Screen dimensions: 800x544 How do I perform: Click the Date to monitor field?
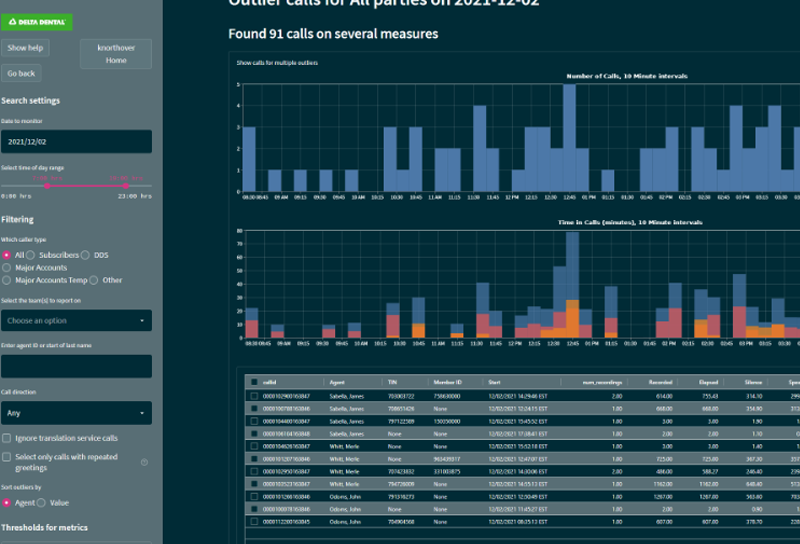tap(76, 142)
